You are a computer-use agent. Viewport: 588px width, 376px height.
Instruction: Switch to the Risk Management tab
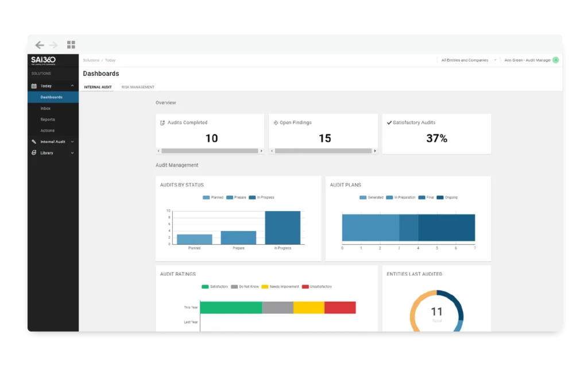point(137,87)
